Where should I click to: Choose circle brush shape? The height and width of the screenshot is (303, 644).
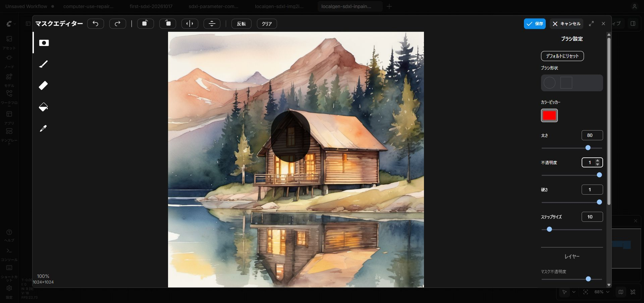[549, 83]
